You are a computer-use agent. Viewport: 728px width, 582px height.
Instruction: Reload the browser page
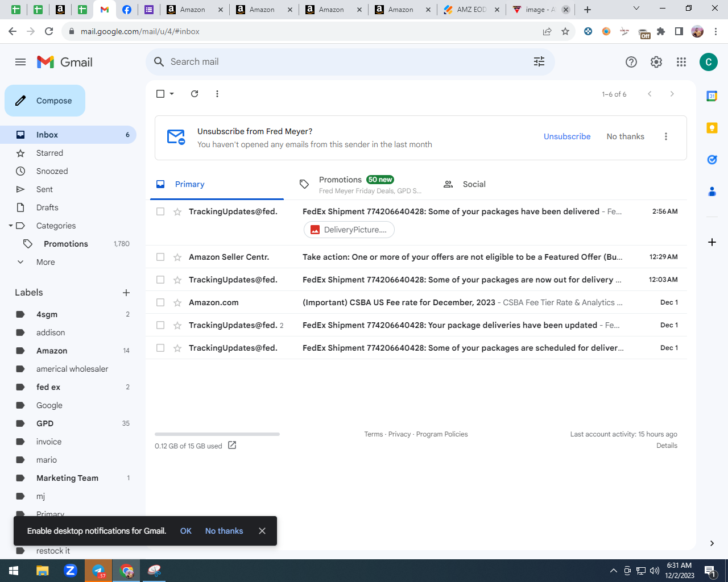[49, 31]
